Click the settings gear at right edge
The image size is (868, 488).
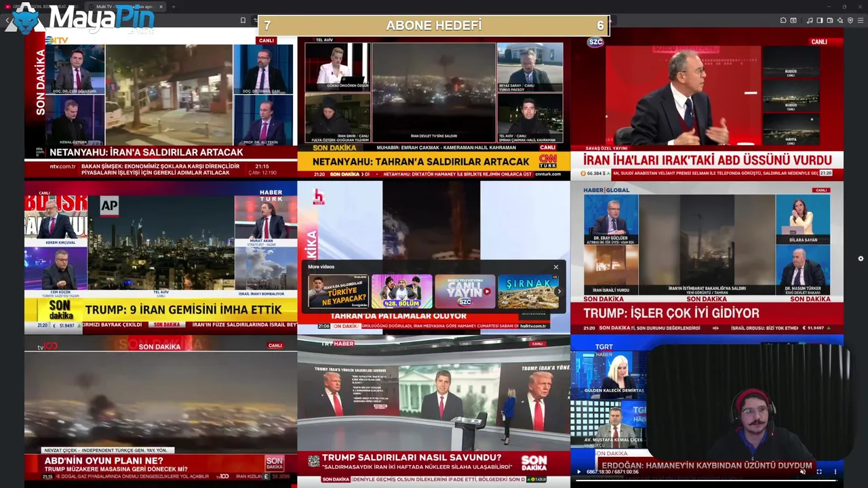pos(861,258)
